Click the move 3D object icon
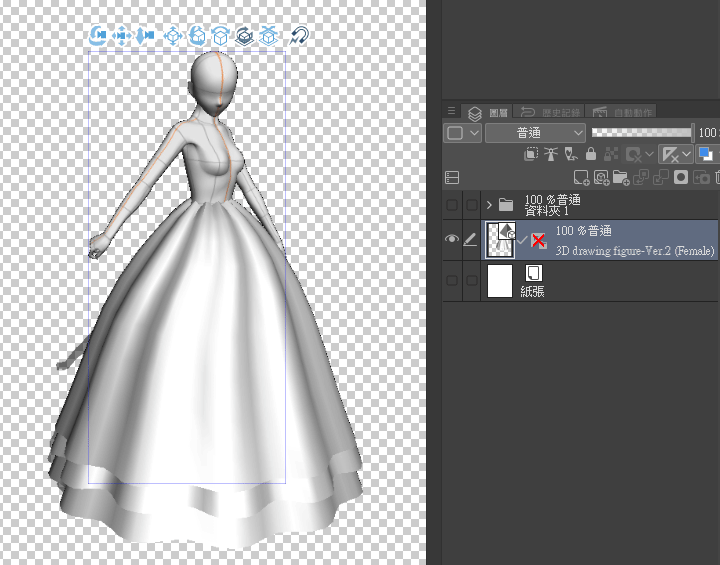This screenshot has height=565, width=720. click(173, 36)
